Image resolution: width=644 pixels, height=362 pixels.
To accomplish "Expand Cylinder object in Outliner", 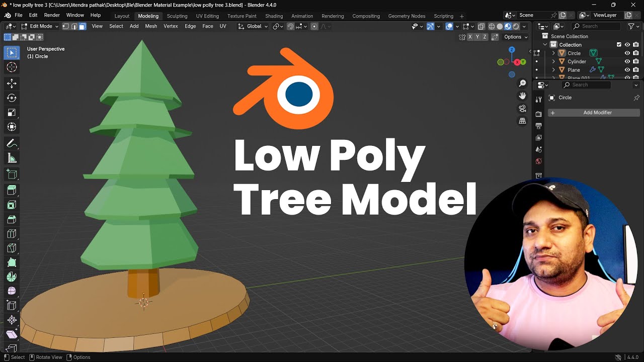I will [x=553, y=61].
